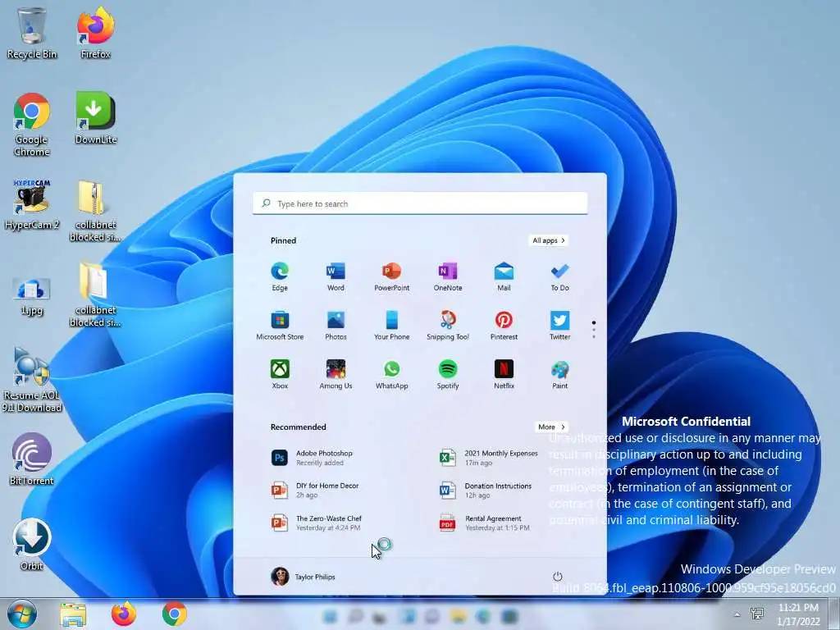Select the Recycle Bin desktop icon
The height and width of the screenshot is (630, 840).
pos(32,32)
